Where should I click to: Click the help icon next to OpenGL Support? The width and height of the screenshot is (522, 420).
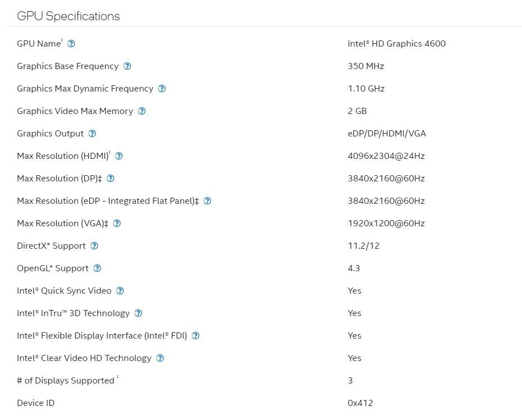coord(97,268)
